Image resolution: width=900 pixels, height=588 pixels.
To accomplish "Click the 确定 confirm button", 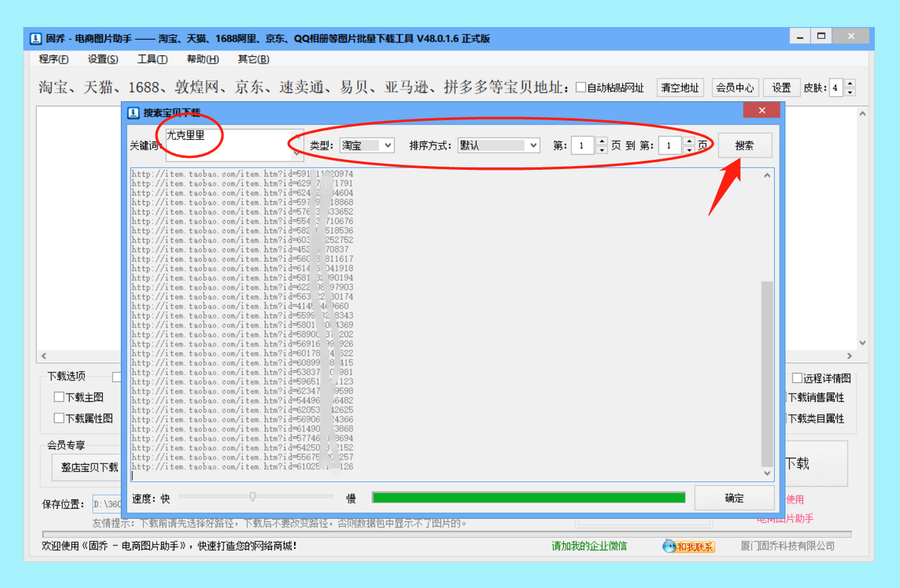I will tap(734, 497).
